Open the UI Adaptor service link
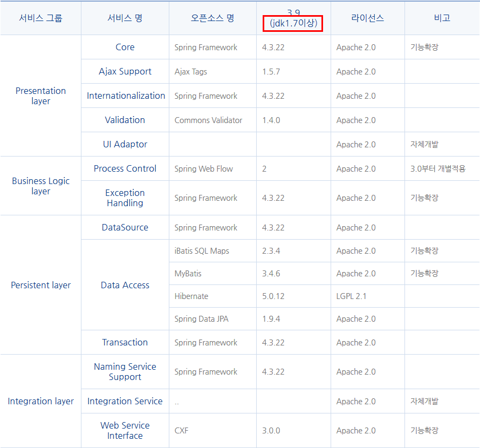Viewport: 480px width, 448px height. tap(125, 144)
